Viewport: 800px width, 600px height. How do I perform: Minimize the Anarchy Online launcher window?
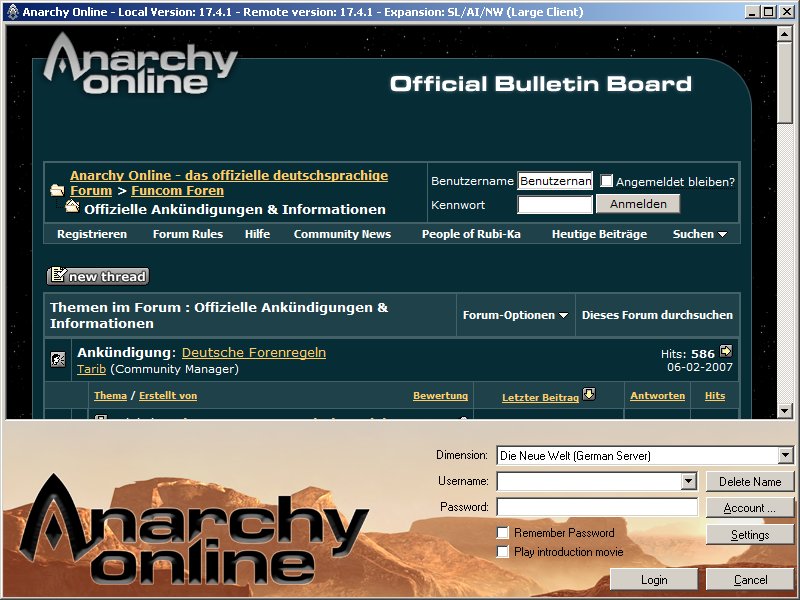(752, 12)
